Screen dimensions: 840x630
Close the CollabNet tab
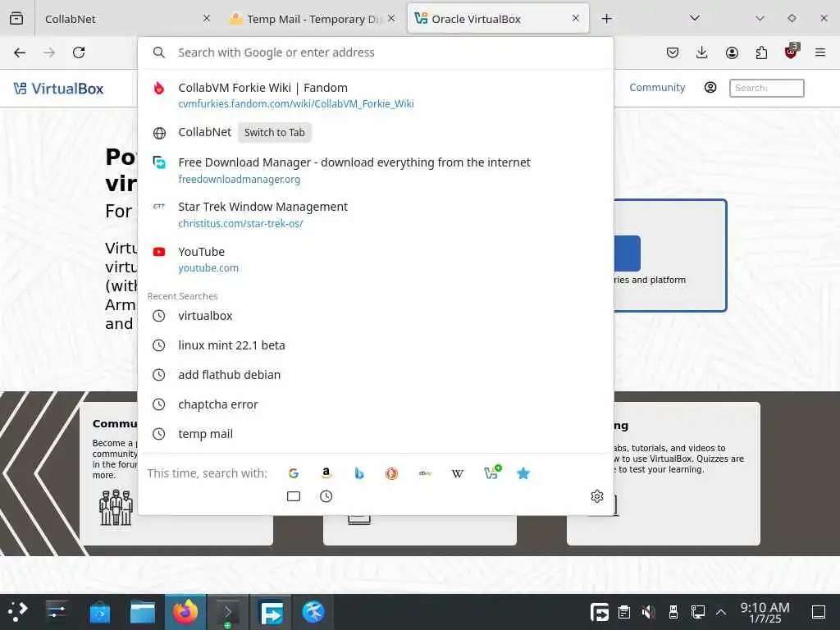pos(207,18)
